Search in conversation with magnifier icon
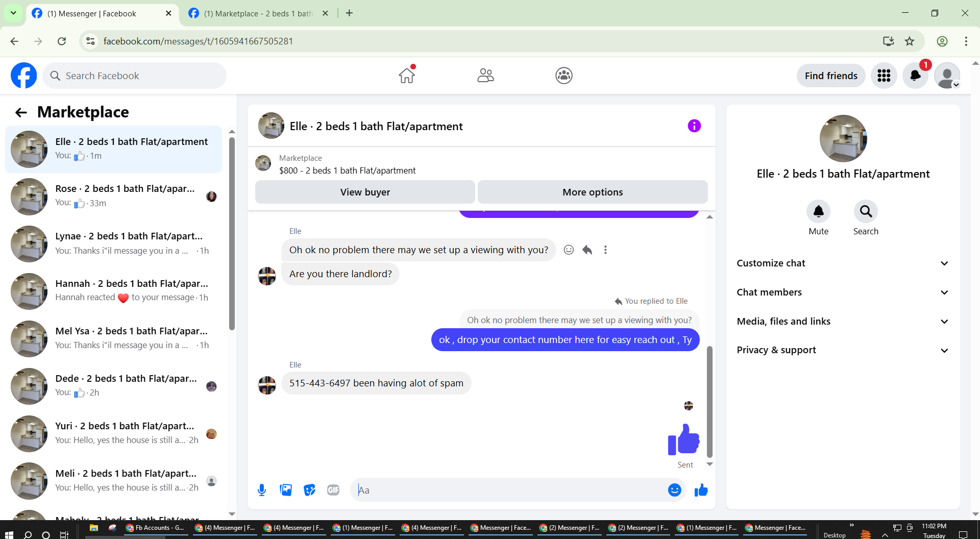Screen dimensions: 980x539 point(866,211)
